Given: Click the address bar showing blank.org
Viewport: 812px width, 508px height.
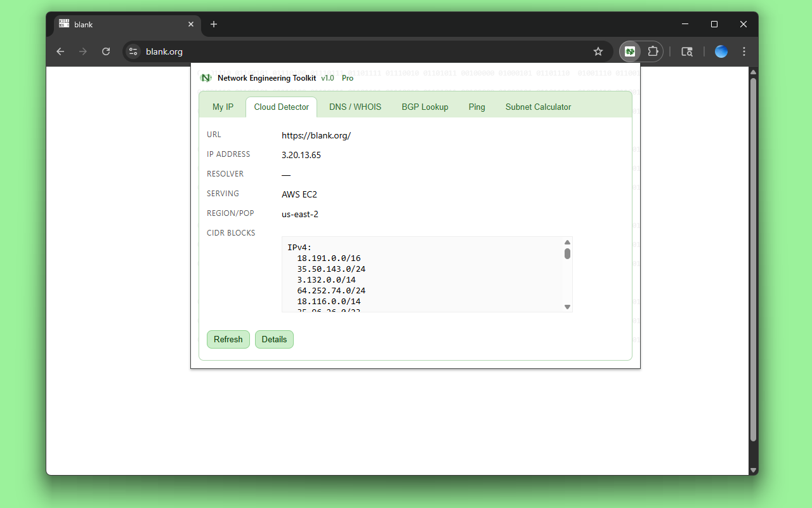Looking at the screenshot, I should [368, 51].
